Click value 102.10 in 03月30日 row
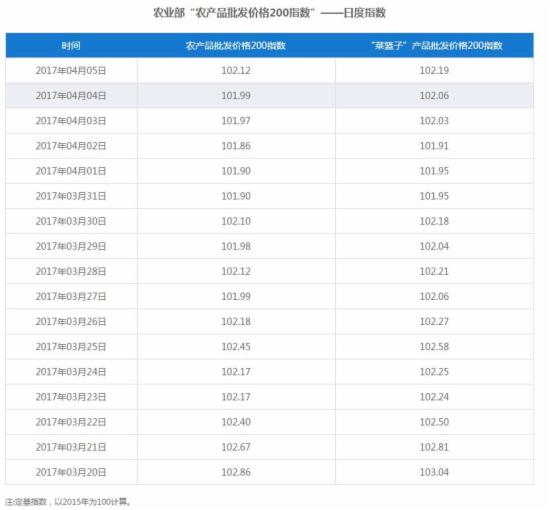550x510 pixels. pyautogui.click(x=236, y=221)
